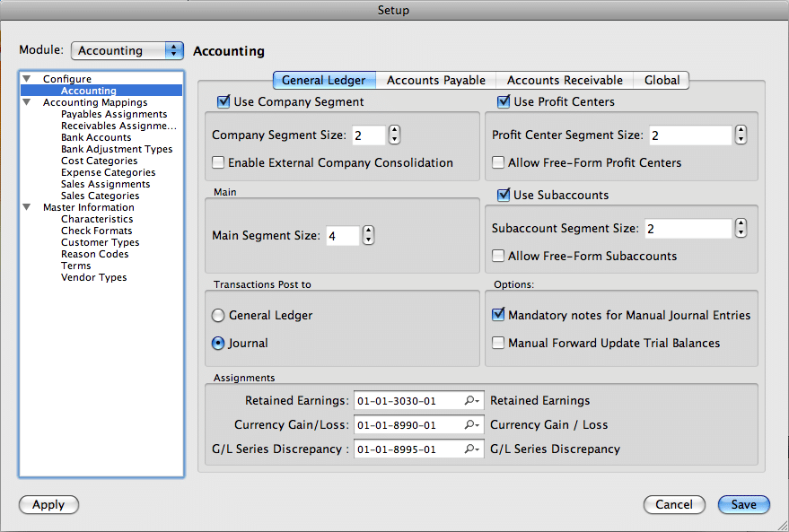Switch to Accounts Receivable tab
The image size is (789, 532).
pos(565,80)
